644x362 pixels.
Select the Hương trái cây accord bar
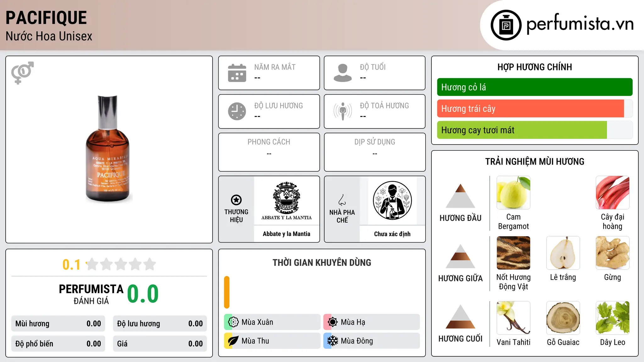[x=535, y=109]
